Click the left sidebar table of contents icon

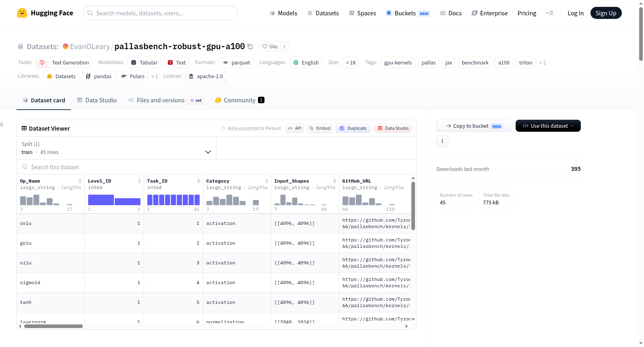(2, 125)
